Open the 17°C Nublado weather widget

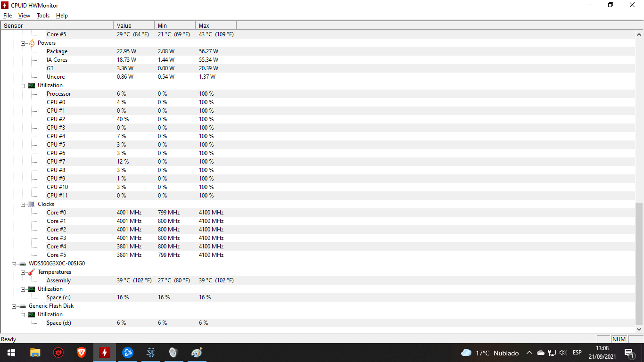click(490, 353)
